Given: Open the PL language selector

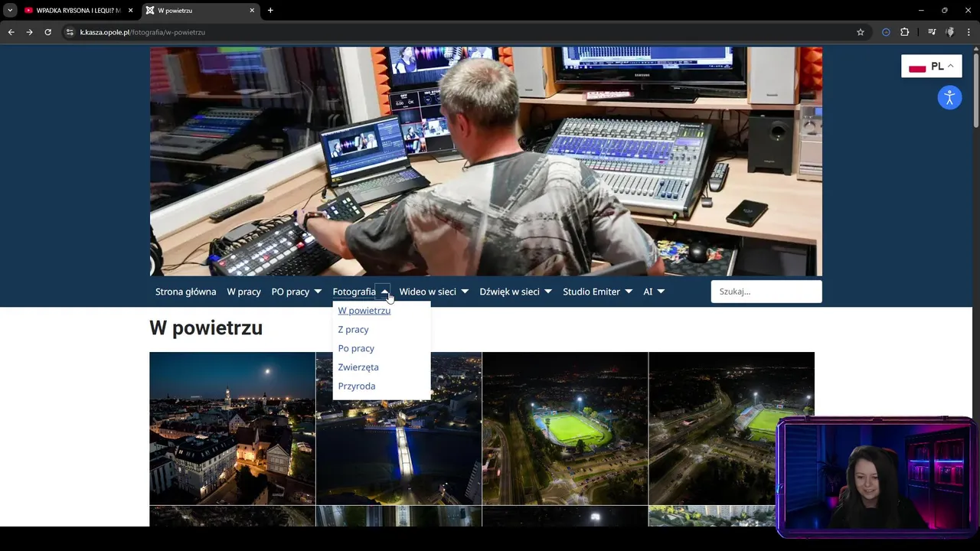Looking at the screenshot, I should 932,67.
